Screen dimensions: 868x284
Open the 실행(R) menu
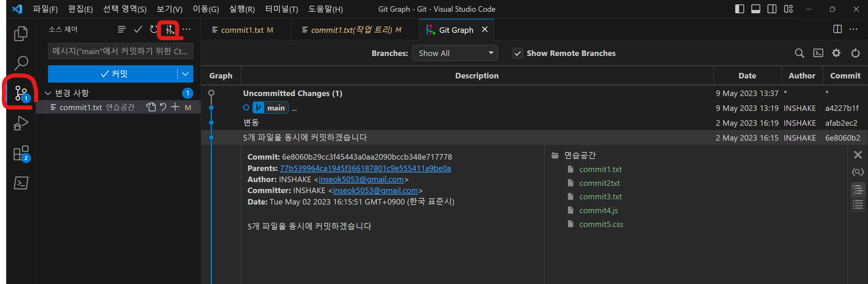point(242,9)
